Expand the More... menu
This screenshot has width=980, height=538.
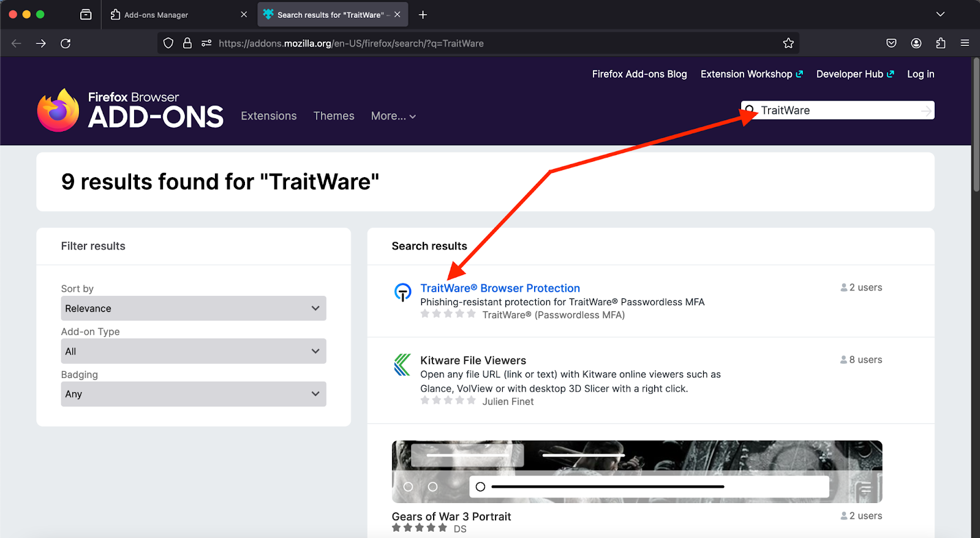(x=393, y=116)
